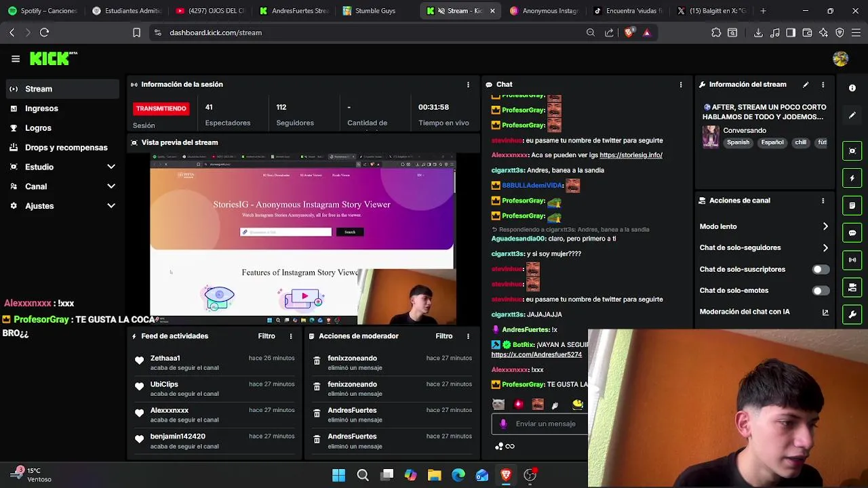
Task: Focus the Enviar un mensaje chat field
Action: tap(545, 424)
